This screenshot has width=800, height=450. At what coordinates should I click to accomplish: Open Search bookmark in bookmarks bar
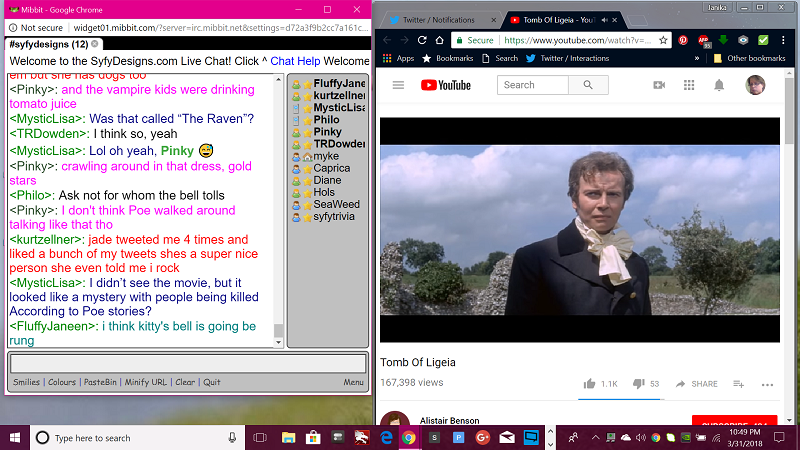(x=499, y=58)
